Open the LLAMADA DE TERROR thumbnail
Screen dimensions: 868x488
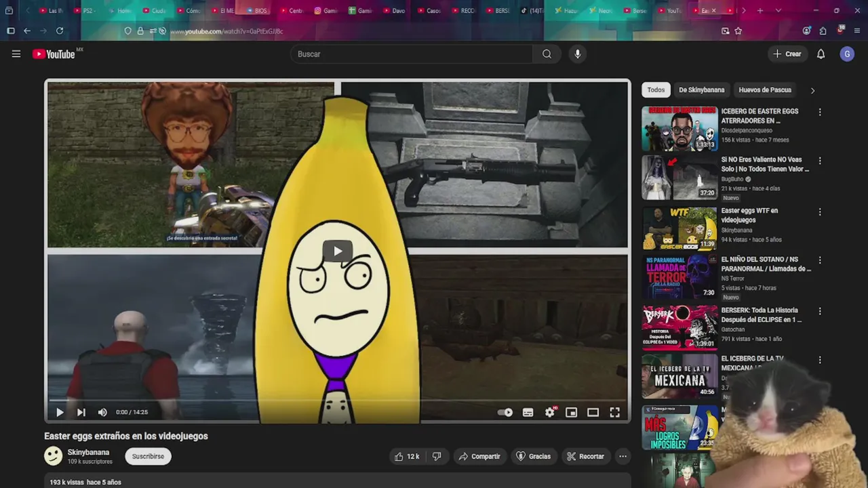tap(679, 277)
